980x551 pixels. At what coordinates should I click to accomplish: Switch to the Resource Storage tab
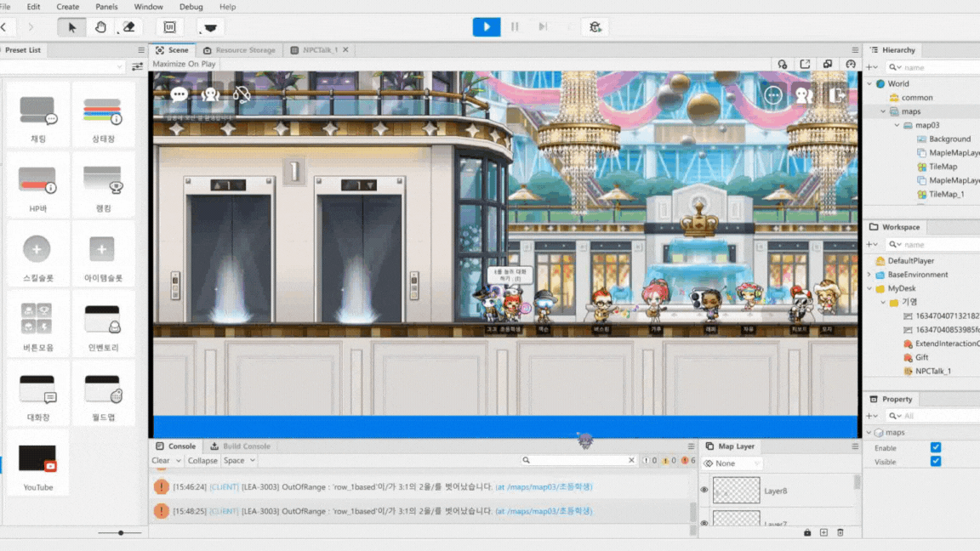coord(239,50)
